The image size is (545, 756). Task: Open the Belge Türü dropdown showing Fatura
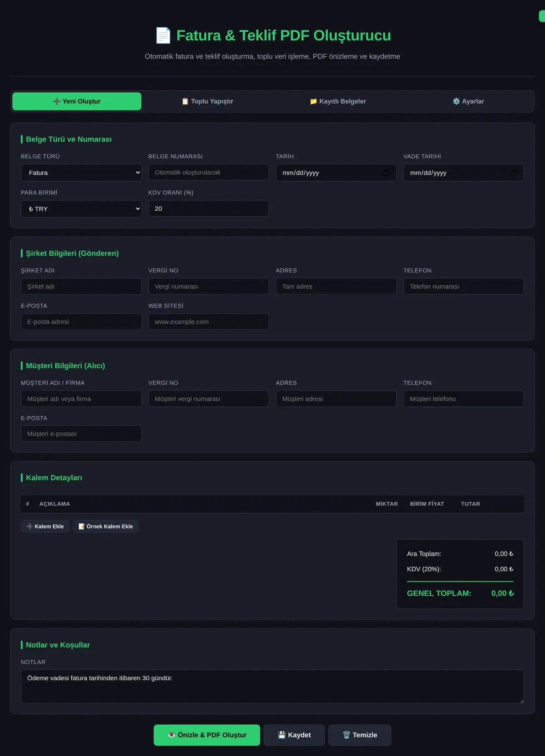click(x=81, y=173)
